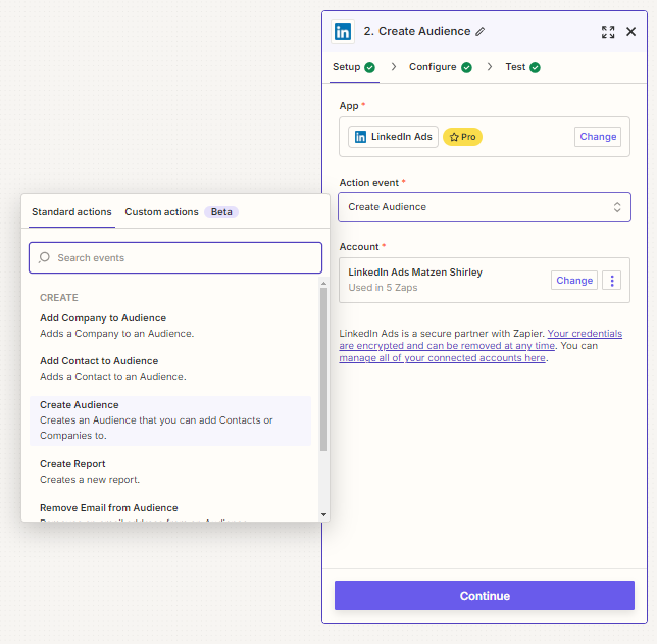Click the Beta badge
This screenshot has width=657, height=644.
(221, 212)
